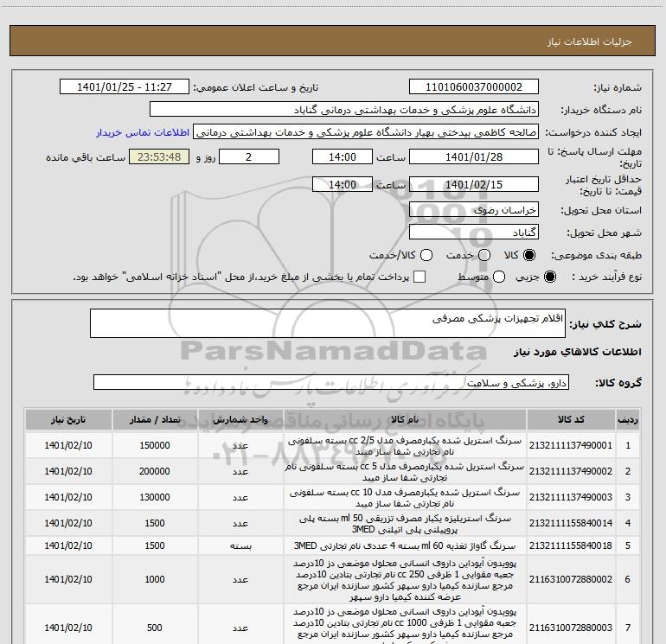Click product code 2132111137490001

click(571, 445)
